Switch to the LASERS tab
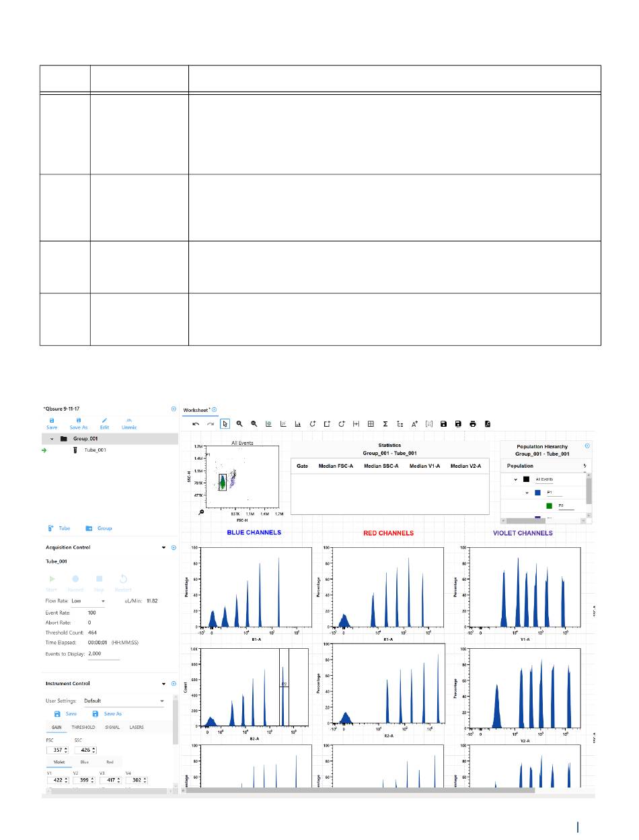The width and height of the screenshot is (639, 840). tap(137, 728)
